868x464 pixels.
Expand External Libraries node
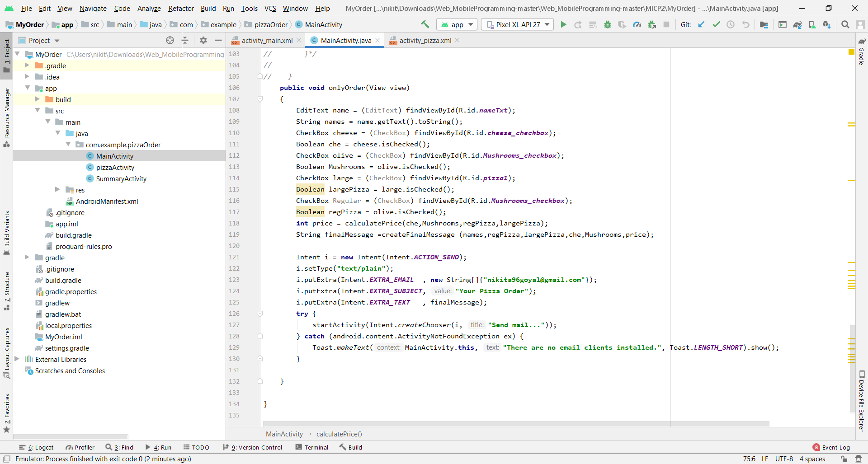pyautogui.click(x=17, y=359)
